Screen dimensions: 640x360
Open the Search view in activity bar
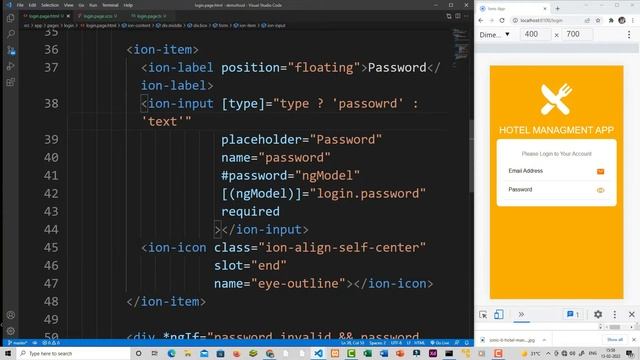coord(11,34)
